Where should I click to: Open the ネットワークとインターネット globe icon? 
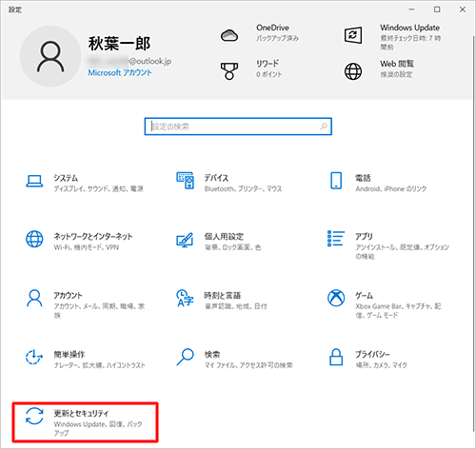(34, 239)
